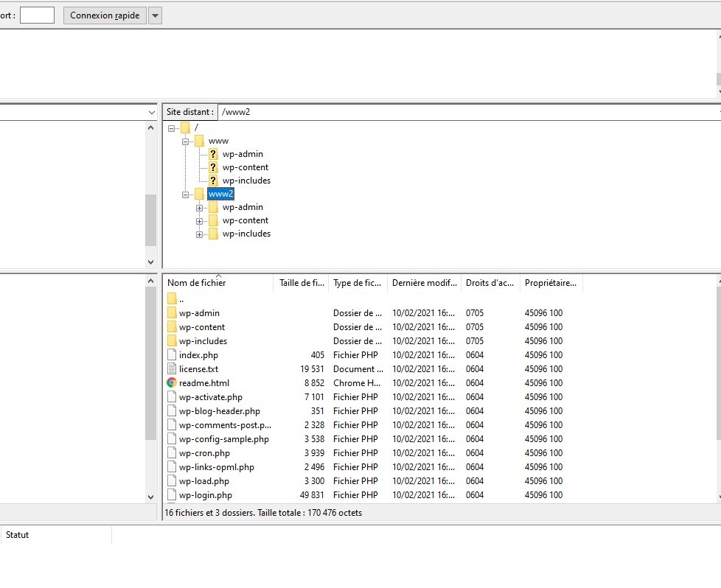721x588 pixels.
Task: Click the Chrome icon beside readme.html
Action: click(172, 383)
